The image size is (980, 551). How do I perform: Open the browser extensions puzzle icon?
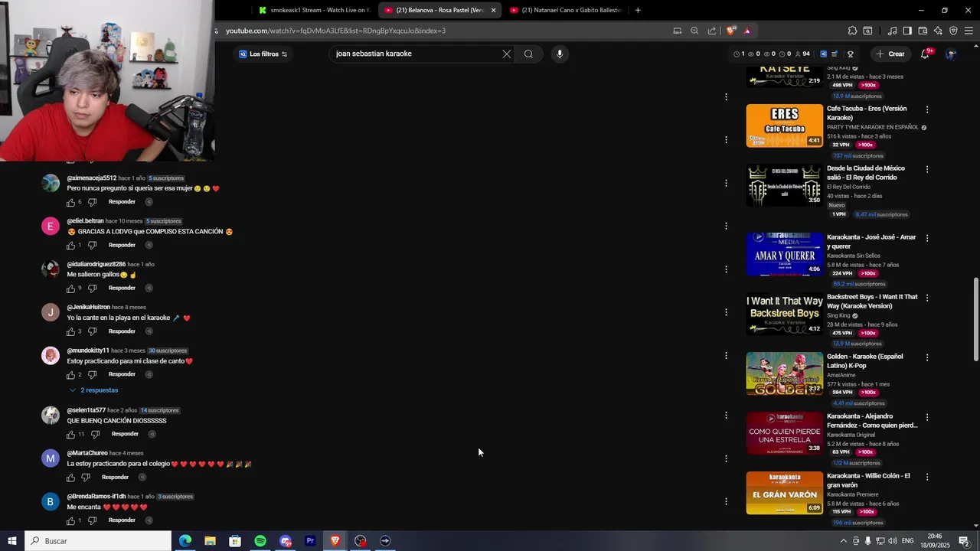pyautogui.click(x=852, y=31)
